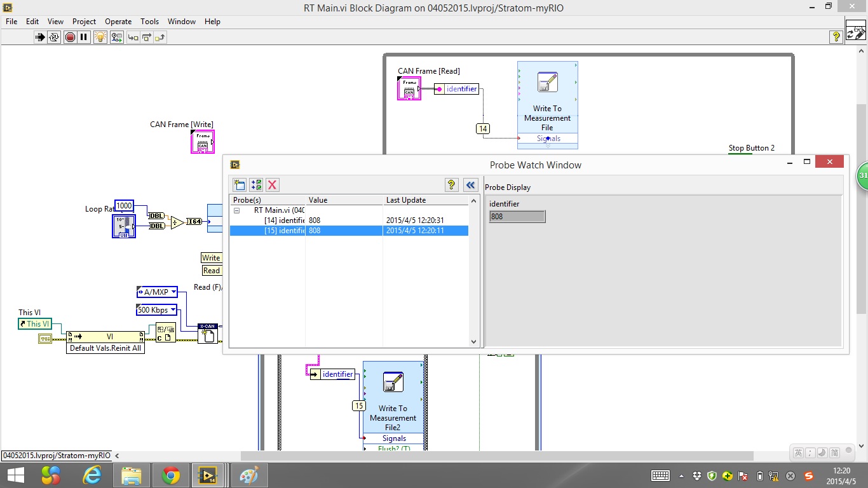Open the File menu
868x488 pixels.
click(11, 22)
